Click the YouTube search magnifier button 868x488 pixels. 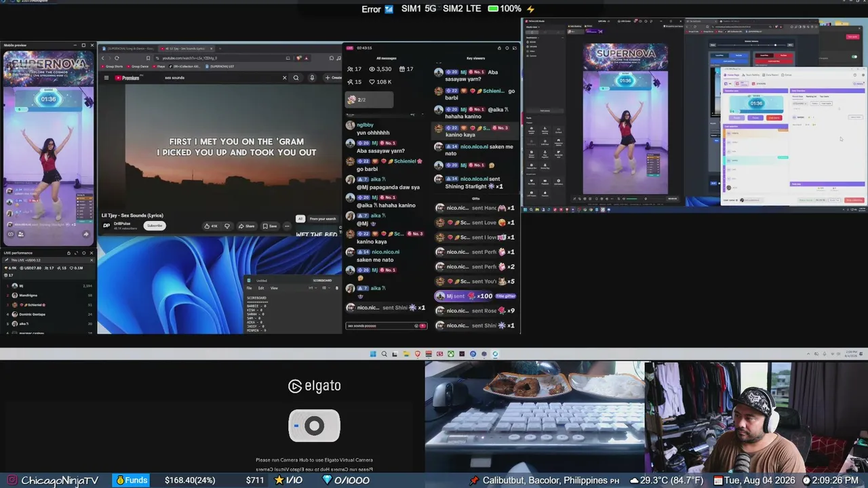tap(296, 78)
